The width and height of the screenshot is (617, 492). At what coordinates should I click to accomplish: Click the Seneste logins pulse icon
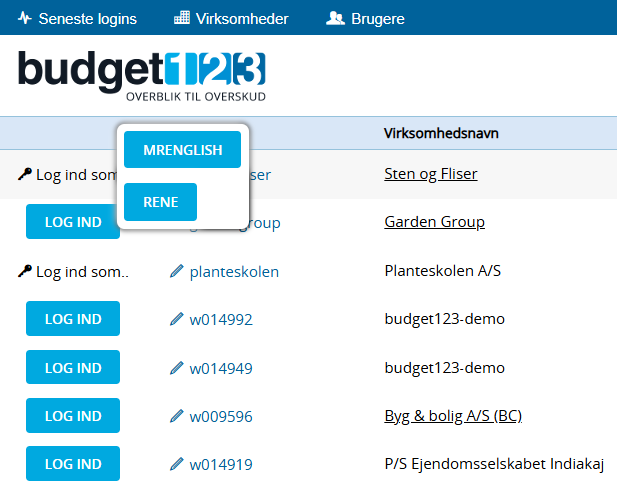coord(24,18)
